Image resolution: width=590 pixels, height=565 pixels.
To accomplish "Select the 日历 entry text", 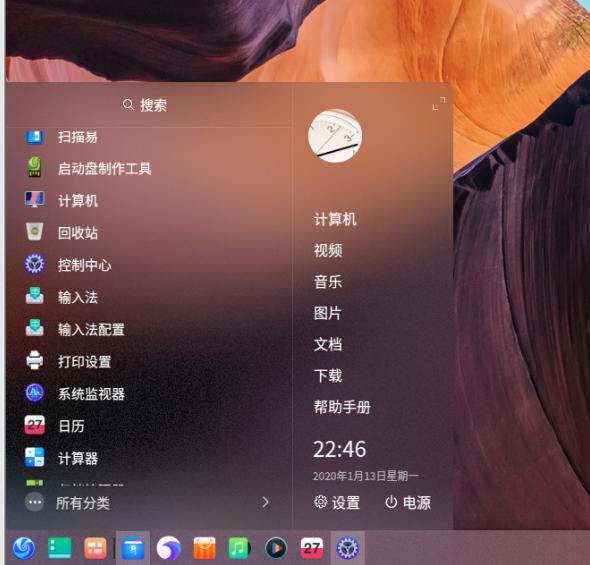I will tap(71, 426).
